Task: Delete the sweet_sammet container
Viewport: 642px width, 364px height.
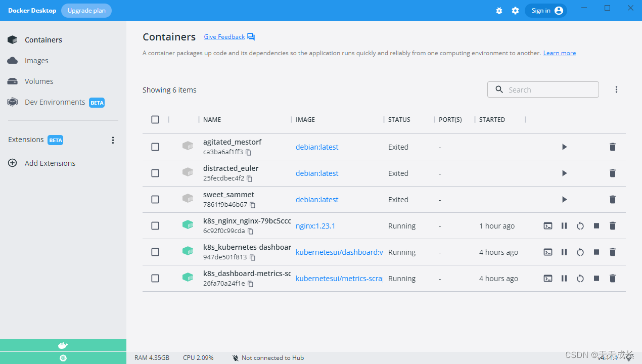Action: click(x=613, y=200)
